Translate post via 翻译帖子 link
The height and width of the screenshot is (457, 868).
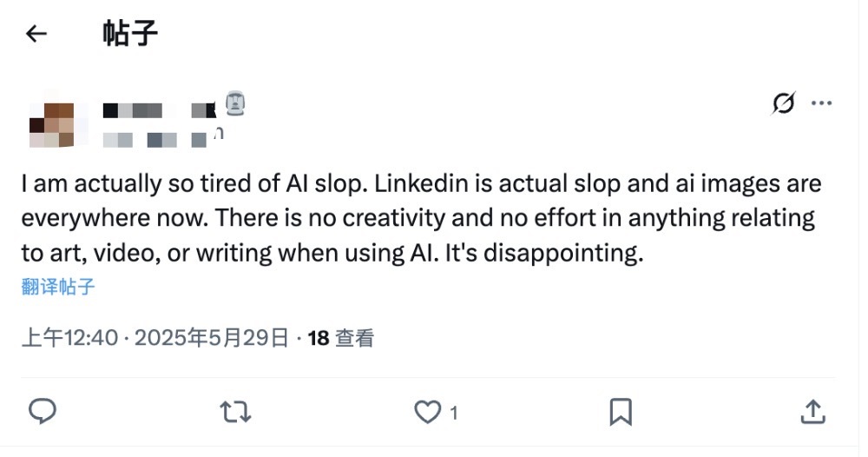pyautogui.click(x=58, y=287)
